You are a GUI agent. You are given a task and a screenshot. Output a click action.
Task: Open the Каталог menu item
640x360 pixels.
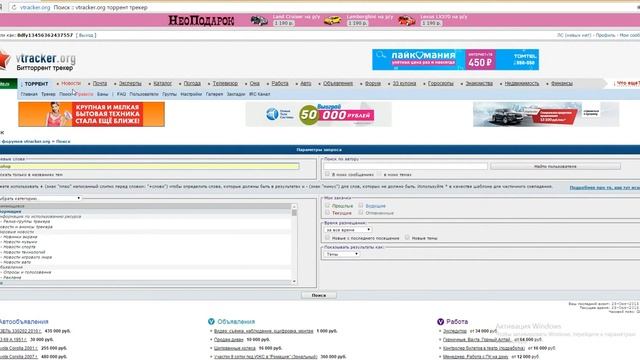(x=162, y=83)
